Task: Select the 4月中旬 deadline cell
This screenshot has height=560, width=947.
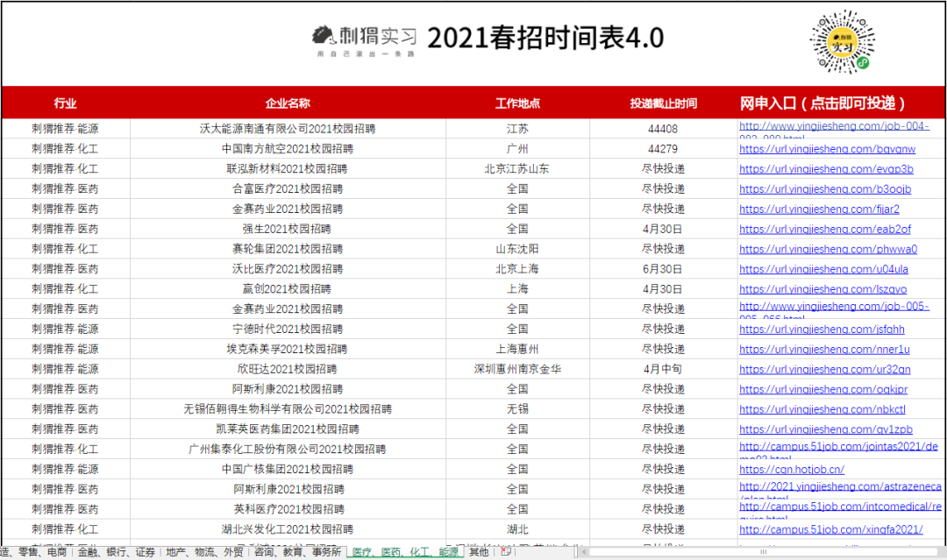Action: tap(663, 369)
